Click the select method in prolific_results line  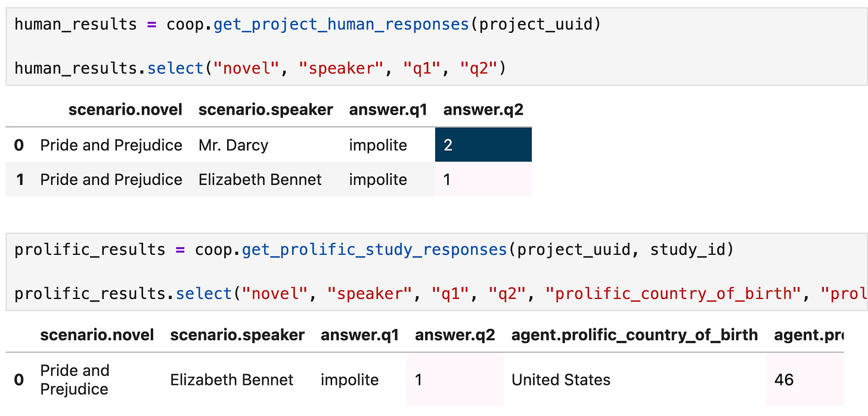click(x=204, y=294)
